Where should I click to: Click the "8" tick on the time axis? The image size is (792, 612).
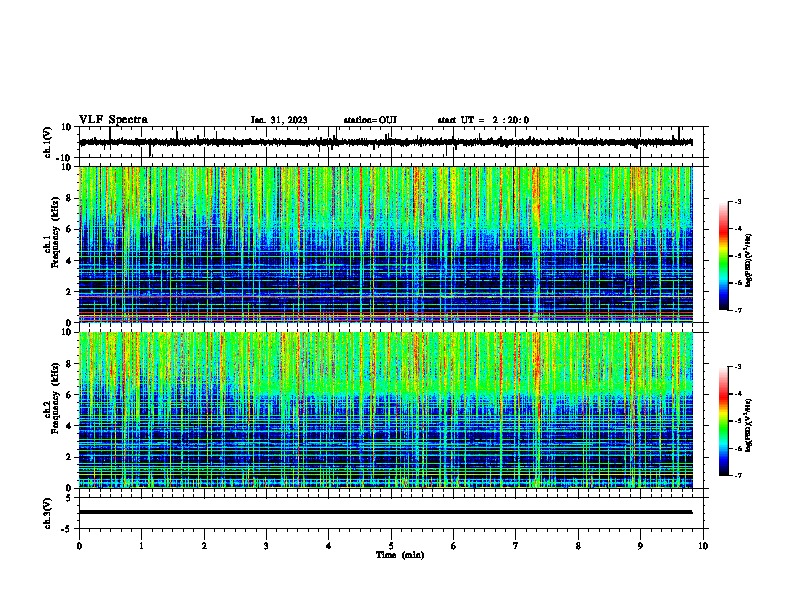point(578,546)
